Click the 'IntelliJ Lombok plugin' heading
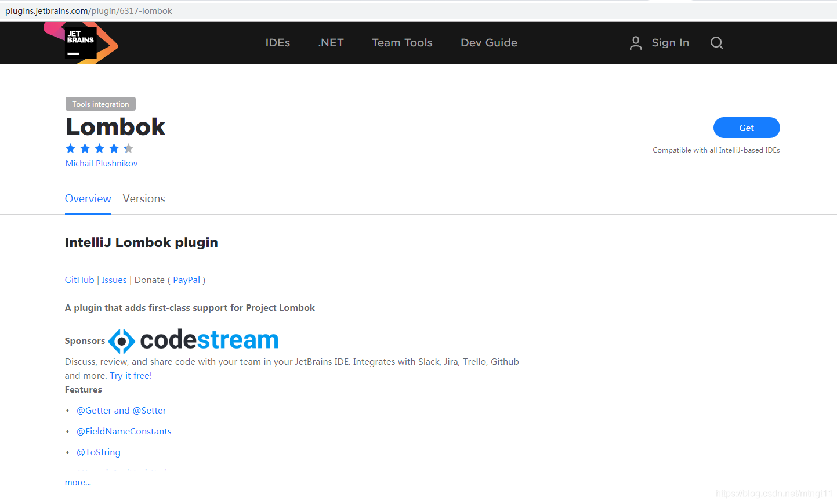837x504 pixels. point(142,242)
